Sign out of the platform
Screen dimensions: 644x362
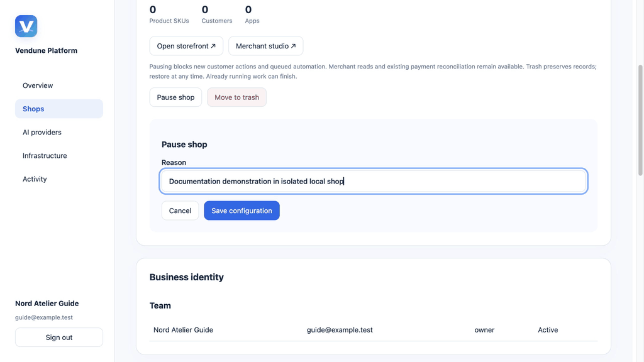pyautogui.click(x=58, y=337)
